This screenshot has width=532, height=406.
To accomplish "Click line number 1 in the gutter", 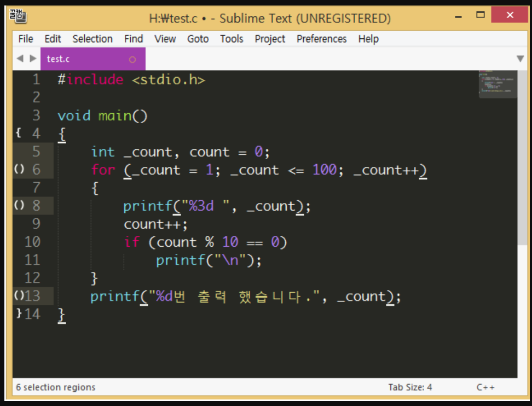I will 36,80.
